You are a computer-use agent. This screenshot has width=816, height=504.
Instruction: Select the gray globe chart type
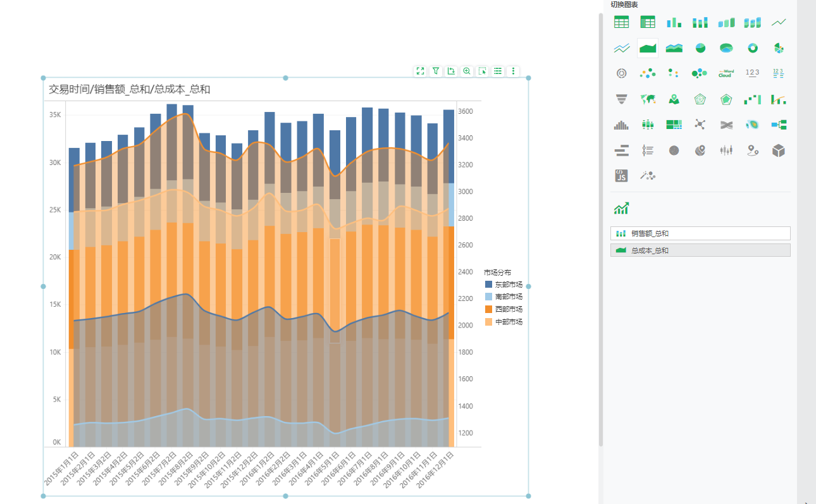[x=674, y=151]
